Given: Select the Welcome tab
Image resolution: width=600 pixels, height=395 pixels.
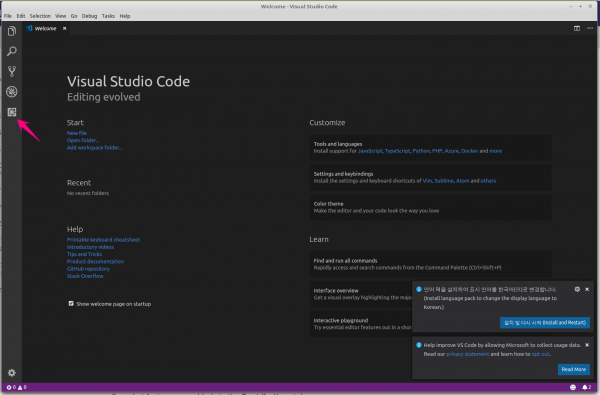Looking at the screenshot, I should coord(46,28).
